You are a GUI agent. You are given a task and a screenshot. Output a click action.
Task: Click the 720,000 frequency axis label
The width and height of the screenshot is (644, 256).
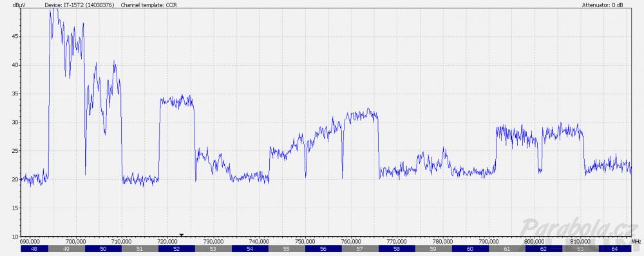(167, 241)
